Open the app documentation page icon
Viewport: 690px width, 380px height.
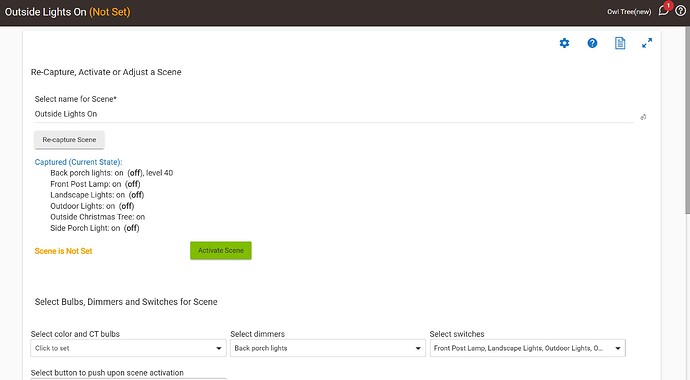(x=620, y=43)
